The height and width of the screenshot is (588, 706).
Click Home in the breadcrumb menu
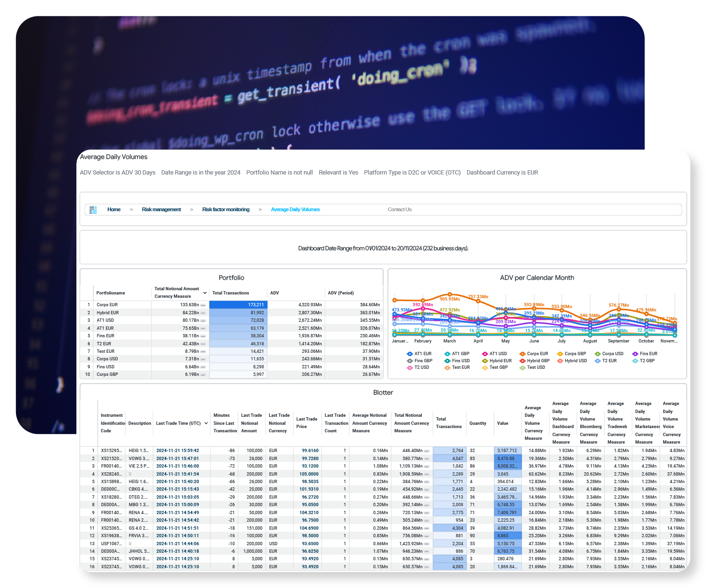(114, 209)
